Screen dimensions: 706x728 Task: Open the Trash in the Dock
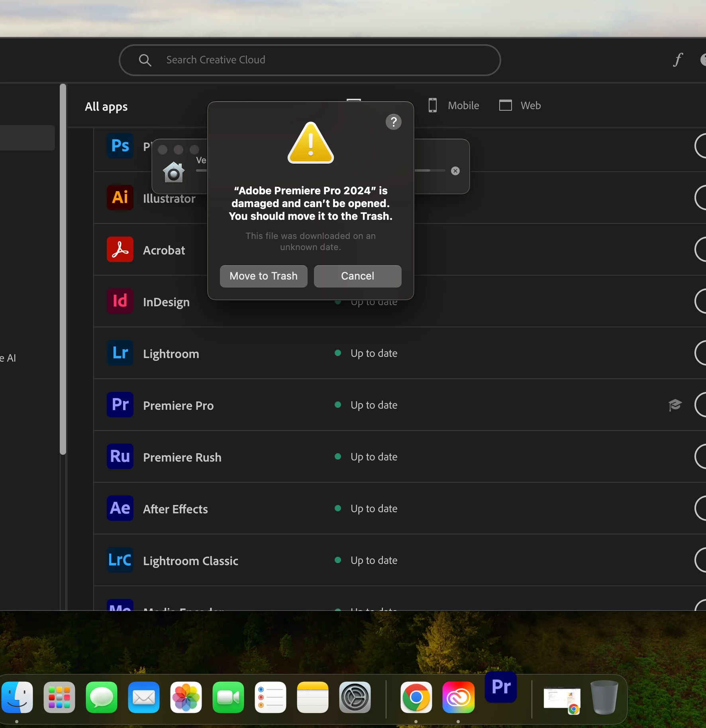tap(604, 697)
